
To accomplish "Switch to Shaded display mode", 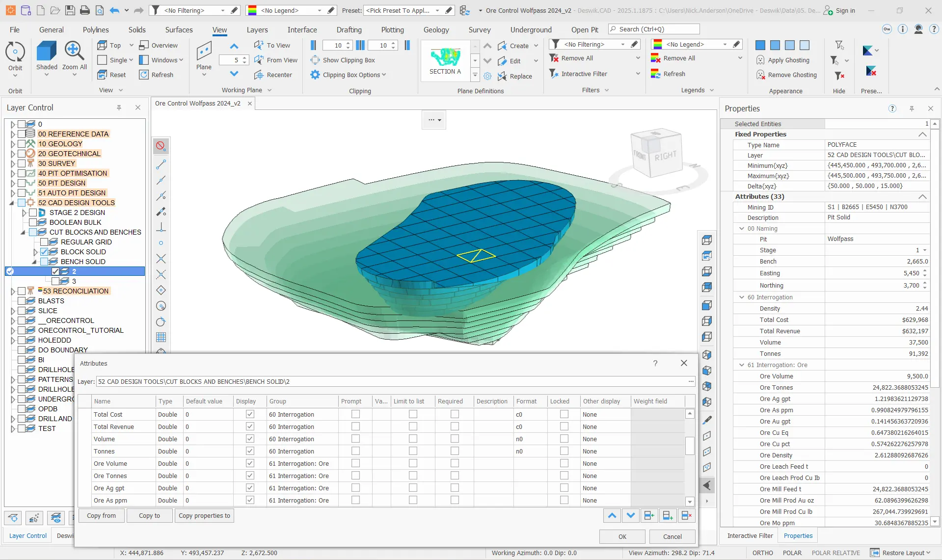I will [x=47, y=56].
